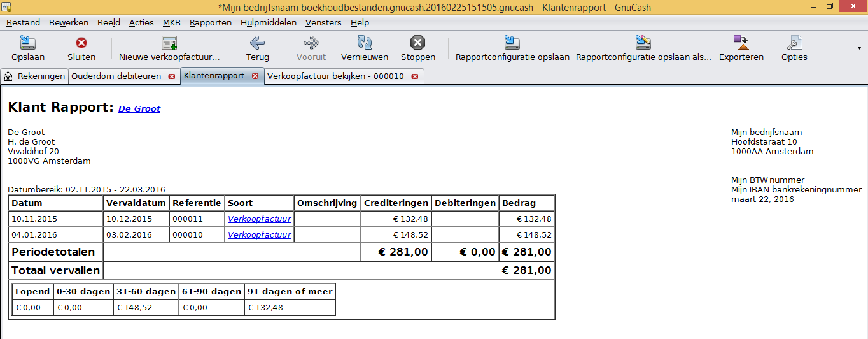The width and height of the screenshot is (868, 339).
Task: Open the MKB menu
Action: coord(172,22)
